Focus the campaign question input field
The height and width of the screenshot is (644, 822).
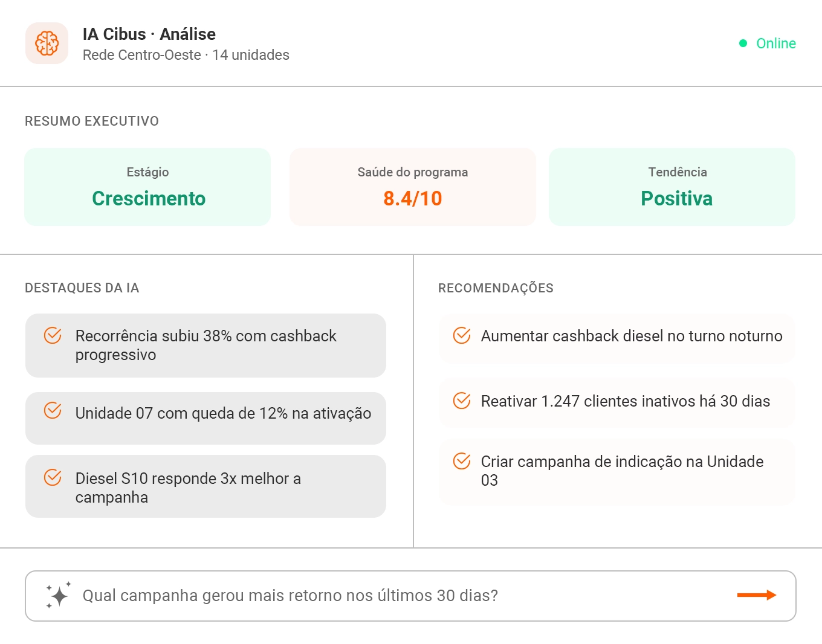pos(399,596)
